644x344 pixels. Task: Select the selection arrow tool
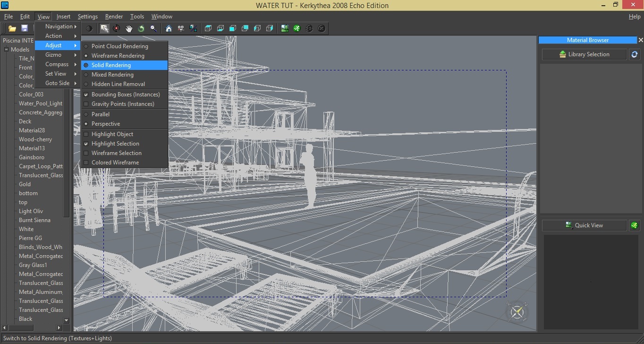[104, 28]
